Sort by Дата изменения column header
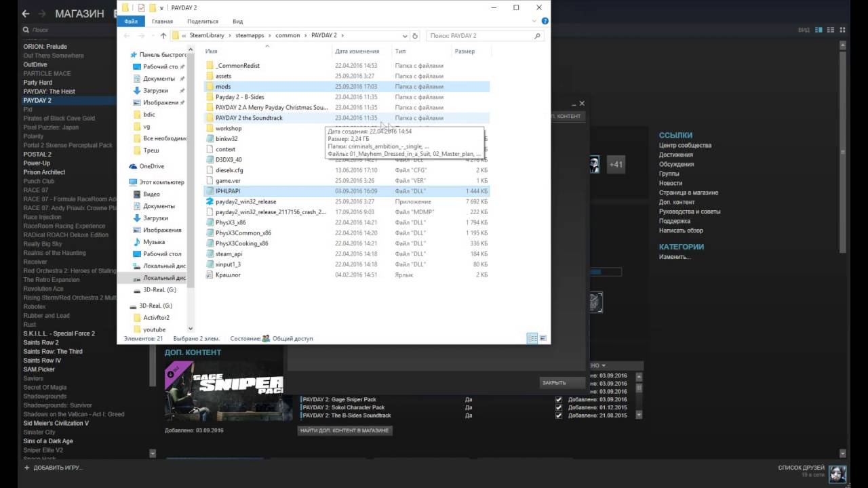 357,51
